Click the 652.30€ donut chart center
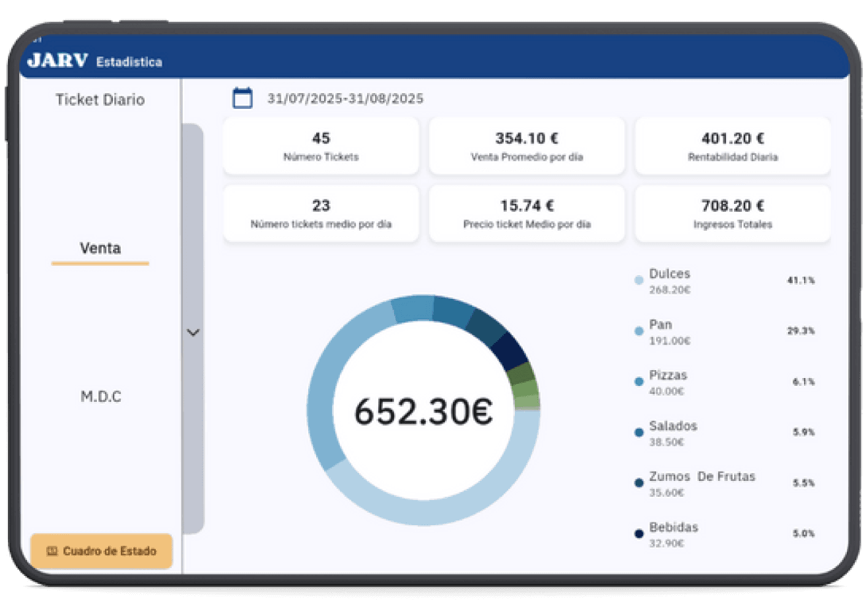868x601 pixels. tap(423, 411)
